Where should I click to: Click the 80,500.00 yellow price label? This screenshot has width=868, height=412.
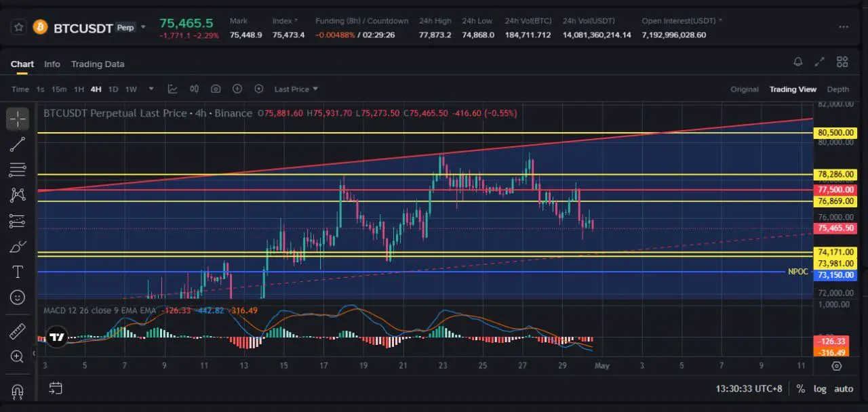[836, 133]
